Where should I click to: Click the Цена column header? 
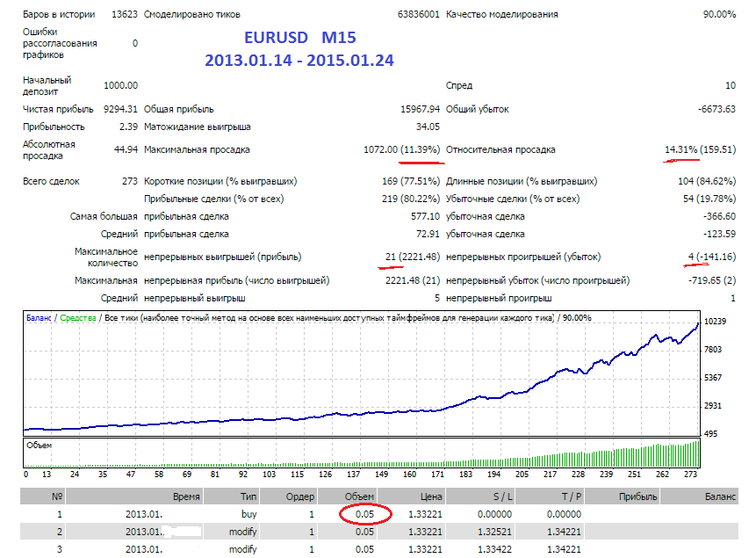point(431,496)
